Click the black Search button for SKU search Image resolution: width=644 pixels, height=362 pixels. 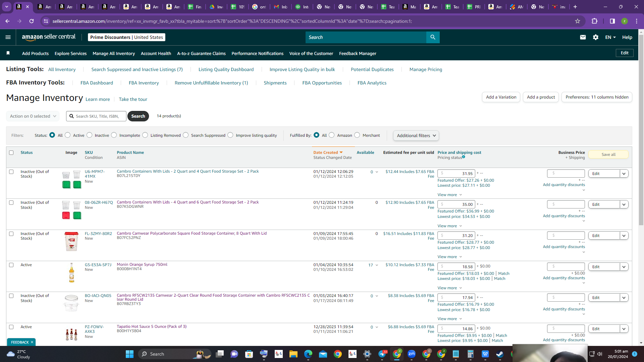[x=138, y=116]
